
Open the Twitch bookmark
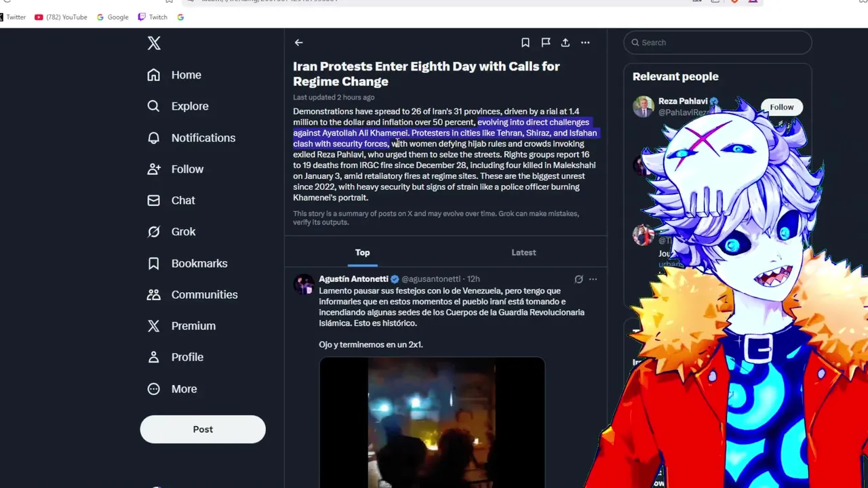153,17
